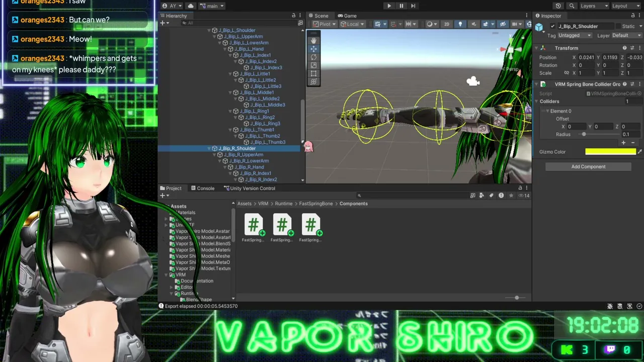The width and height of the screenshot is (644, 362).
Task: Toggle 2D scene view mode
Action: pos(446,24)
